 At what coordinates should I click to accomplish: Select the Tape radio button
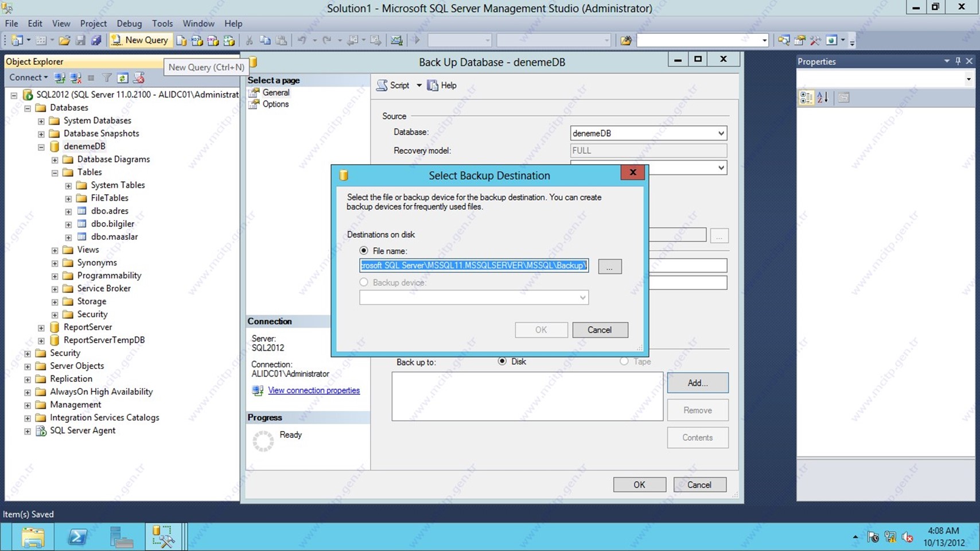(x=624, y=361)
